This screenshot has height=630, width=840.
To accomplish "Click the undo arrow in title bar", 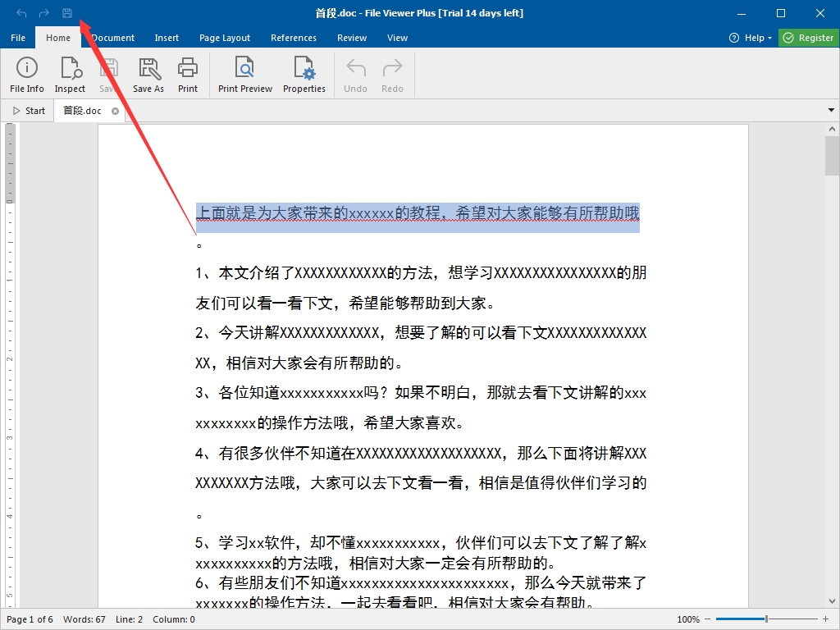I will [21, 13].
